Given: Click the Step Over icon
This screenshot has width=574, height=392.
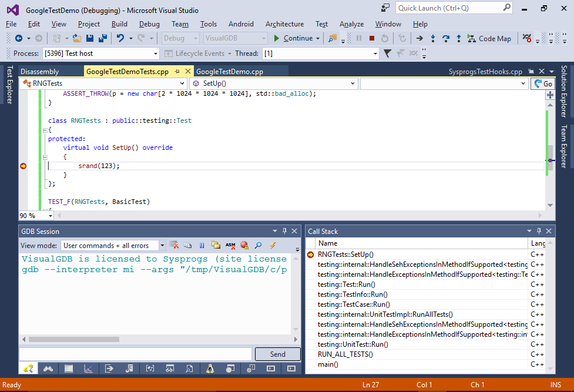Looking at the screenshot, I should coord(445,38).
